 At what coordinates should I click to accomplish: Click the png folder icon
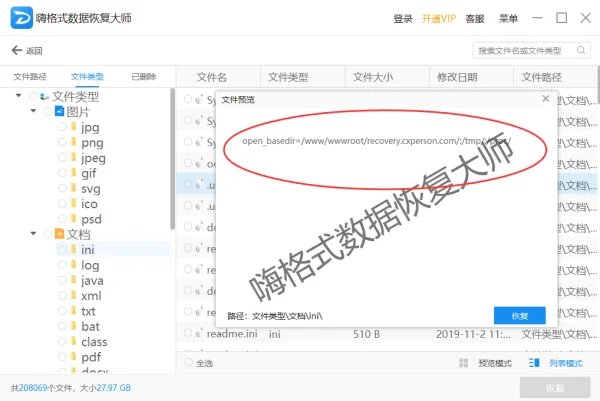coord(74,142)
